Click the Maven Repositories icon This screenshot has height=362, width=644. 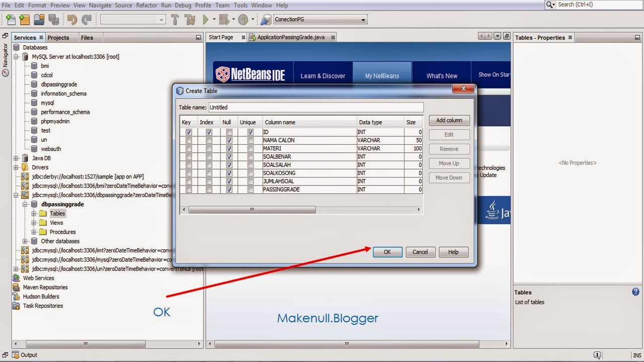click(x=17, y=287)
